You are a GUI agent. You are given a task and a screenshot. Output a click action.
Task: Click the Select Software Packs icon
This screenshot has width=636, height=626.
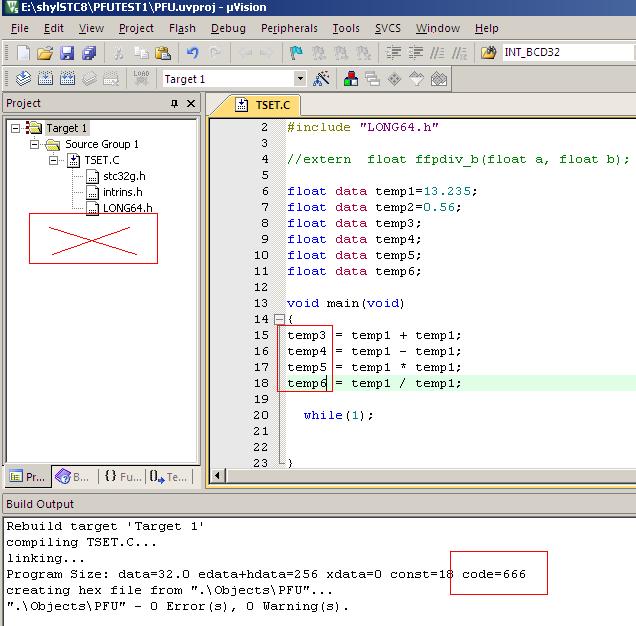point(416,78)
